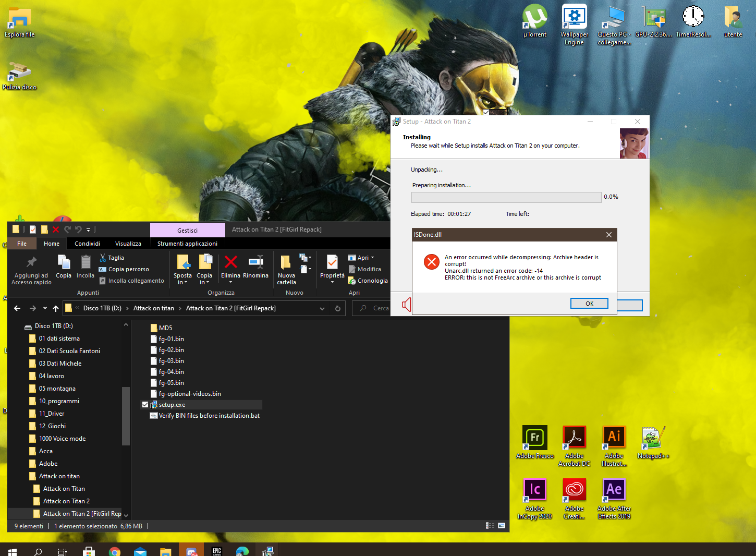Image resolution: width=756 pixels, height=556 pixels.
Task: Open the Accesso facilitato dropdown icon
Action: (306, 269)
